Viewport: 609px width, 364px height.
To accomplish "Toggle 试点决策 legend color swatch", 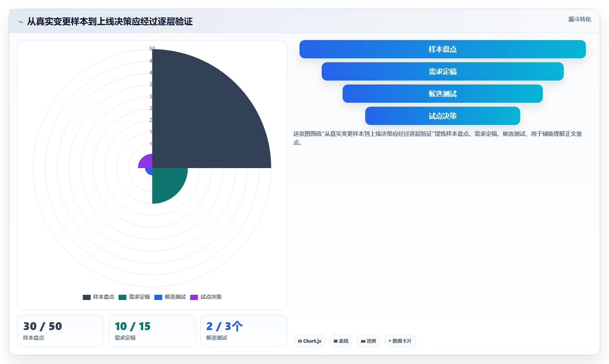I will (194, 297).
